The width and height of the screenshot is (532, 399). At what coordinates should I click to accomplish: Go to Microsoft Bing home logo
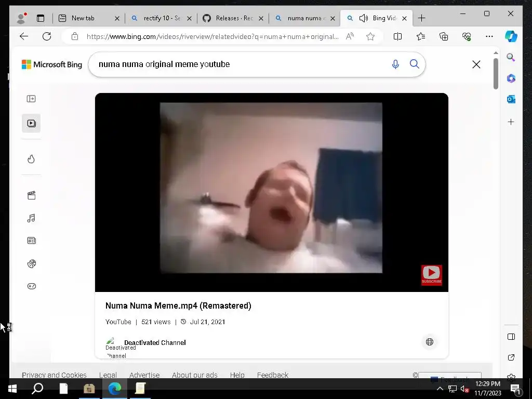click(x=51, y=64)
